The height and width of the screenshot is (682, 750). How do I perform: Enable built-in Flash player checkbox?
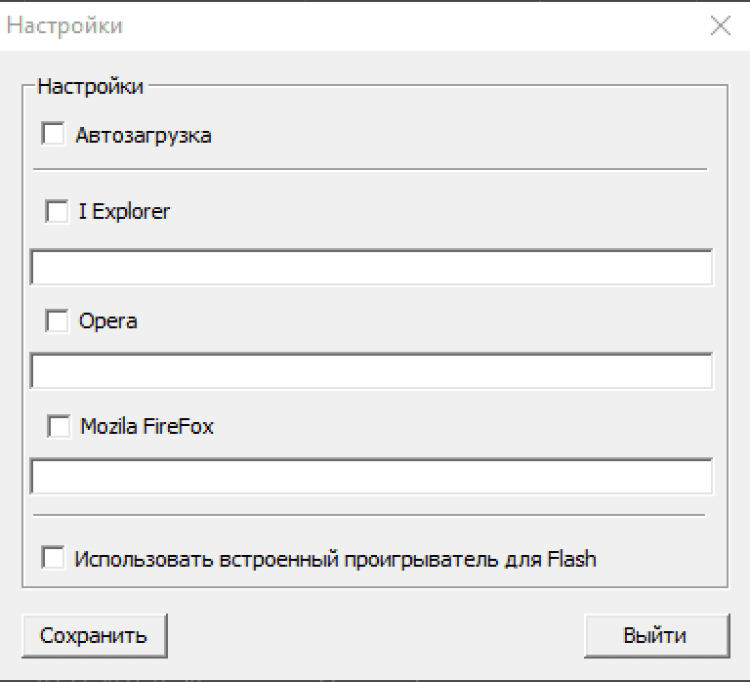(x=52, y=558)
